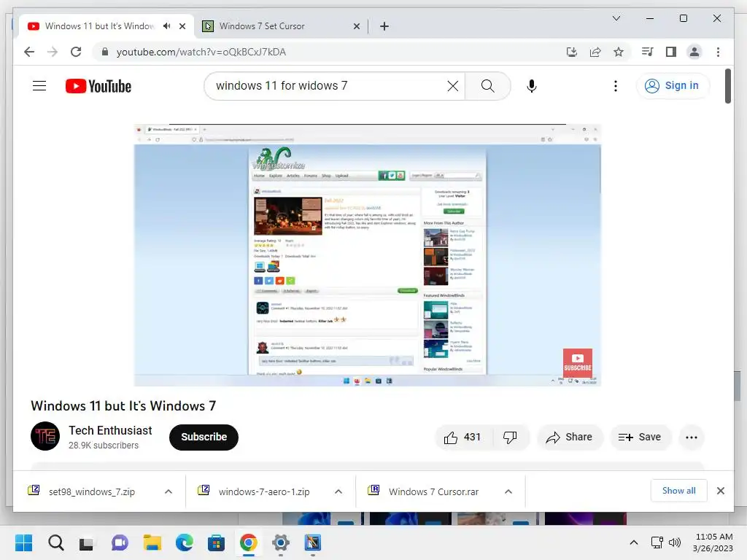Open File Explorer from taskbar
This screenshot has width=747, height=560.
pos(152,542)
